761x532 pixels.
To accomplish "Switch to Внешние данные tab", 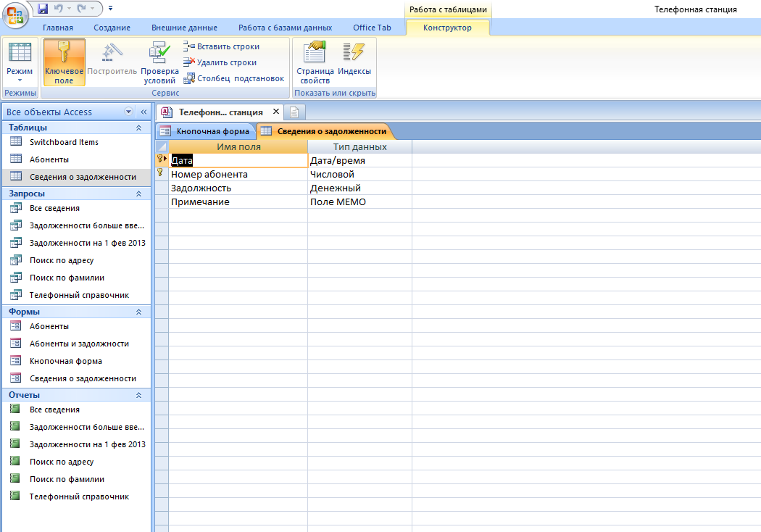I will (184, 28).
